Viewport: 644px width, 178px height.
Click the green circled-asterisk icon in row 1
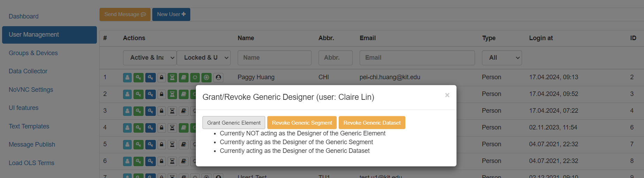click(x=207, y=77)
